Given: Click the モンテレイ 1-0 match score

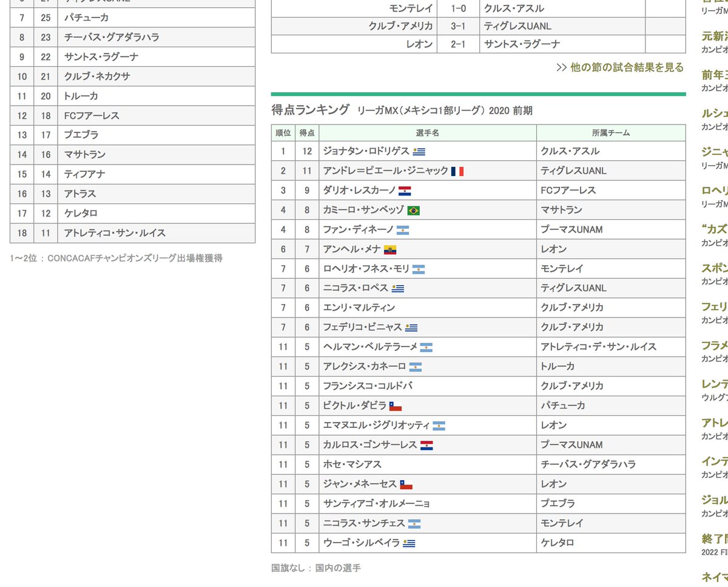Looking at the screenshot, I should tap(458, 8).
